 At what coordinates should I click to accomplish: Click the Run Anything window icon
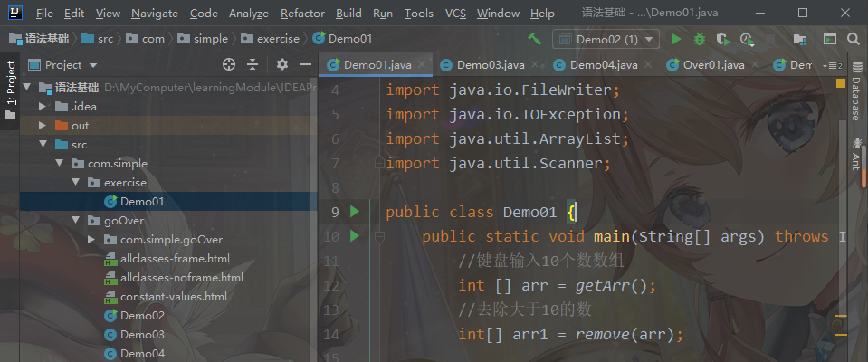[x=829, y=39]
